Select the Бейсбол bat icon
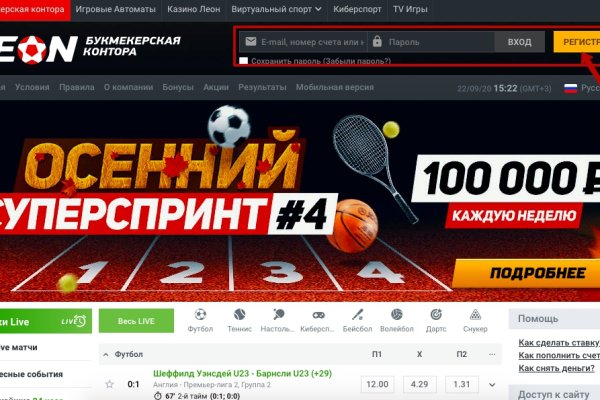 click(x=357, y=315)
